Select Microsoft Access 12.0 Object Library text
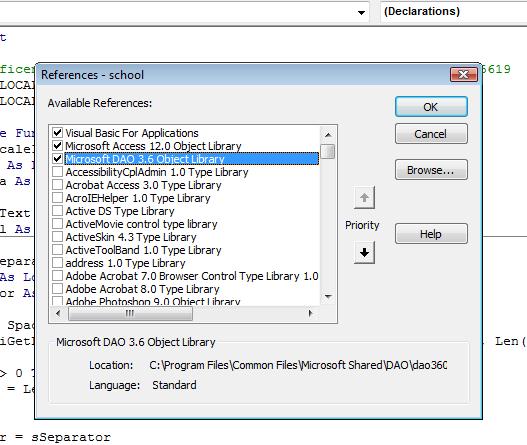Viewport: 527px width, 445px height. click(x=153, y=146)
